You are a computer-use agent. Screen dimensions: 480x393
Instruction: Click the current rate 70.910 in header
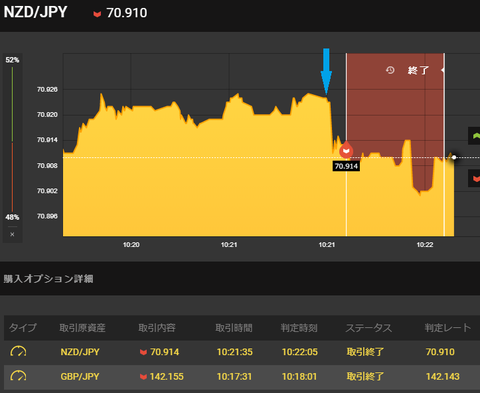127,13
